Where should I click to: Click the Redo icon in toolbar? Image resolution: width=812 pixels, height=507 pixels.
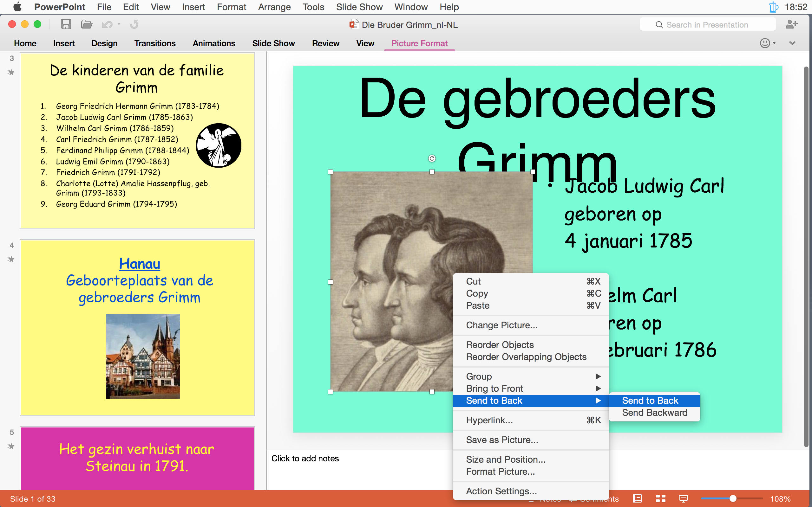coord(134,24)
